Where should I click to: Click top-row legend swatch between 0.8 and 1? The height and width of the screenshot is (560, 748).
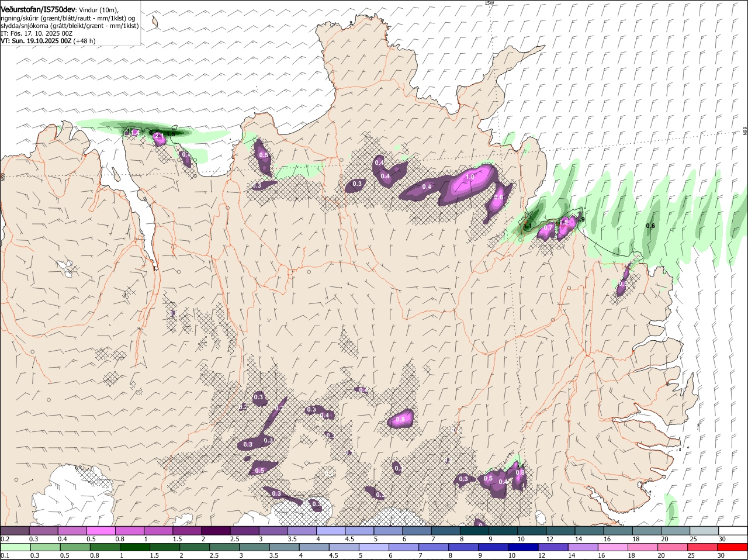(129, 530)
